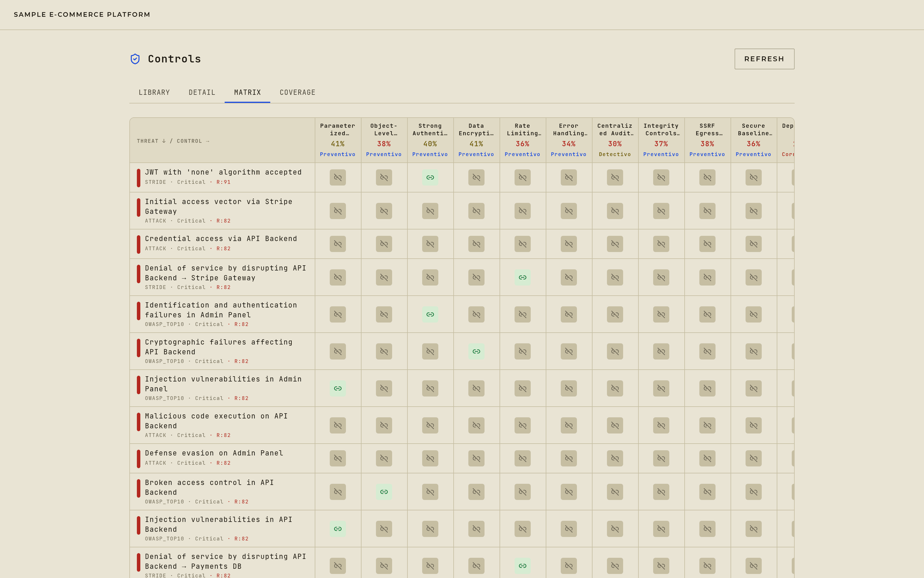Image resolution: width=924 pixels, height=578 pixels.
Task: Unlink Parameterized control from Injection in Admin Panel
Action: coord(338,388)
